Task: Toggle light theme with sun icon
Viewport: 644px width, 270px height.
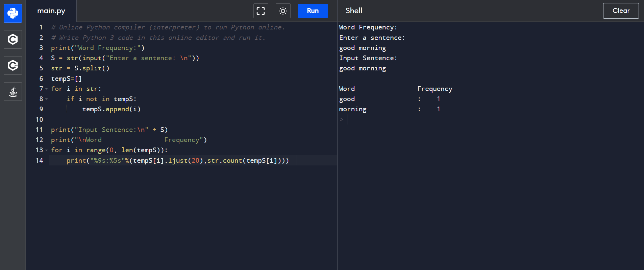Action: pyautogui.click(x=283, y=11)
